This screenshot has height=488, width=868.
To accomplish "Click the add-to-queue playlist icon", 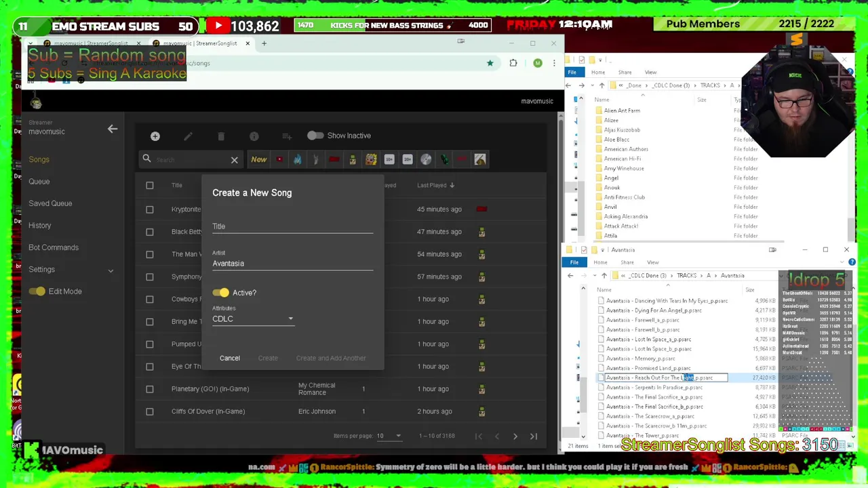I will [x=287, y=136].
